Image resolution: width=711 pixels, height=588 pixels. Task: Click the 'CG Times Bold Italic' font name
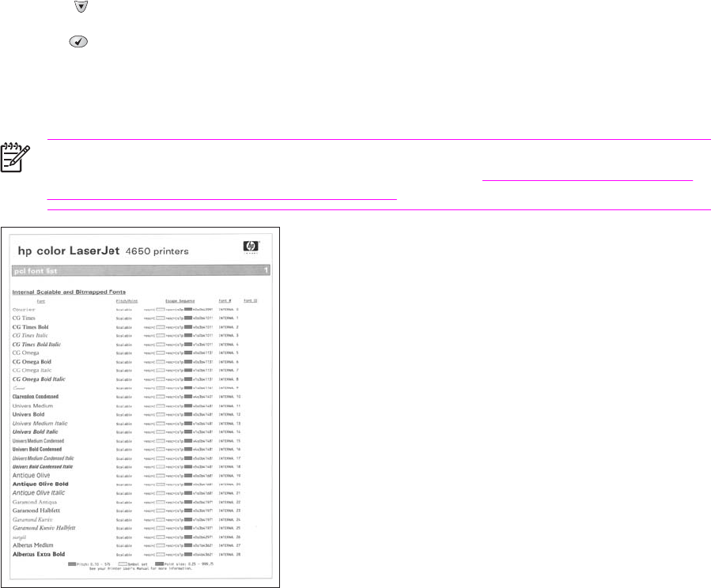click(x=36, y=345)
